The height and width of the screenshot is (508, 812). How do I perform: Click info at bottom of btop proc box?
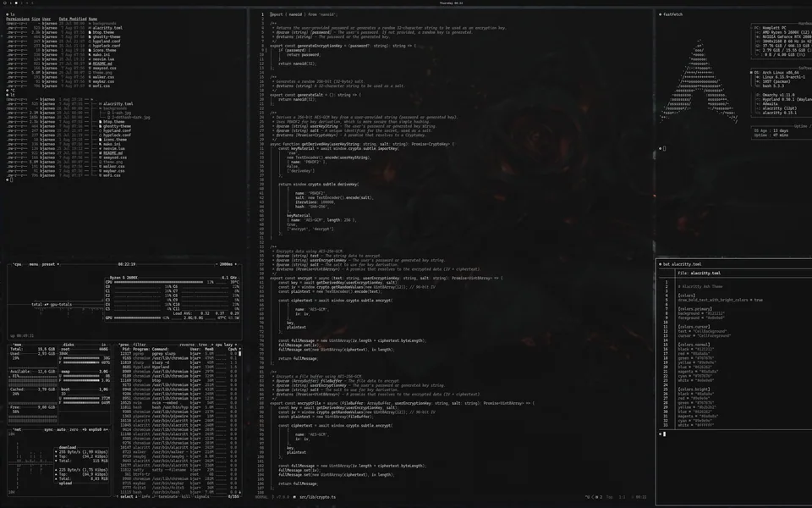(146, 497)
